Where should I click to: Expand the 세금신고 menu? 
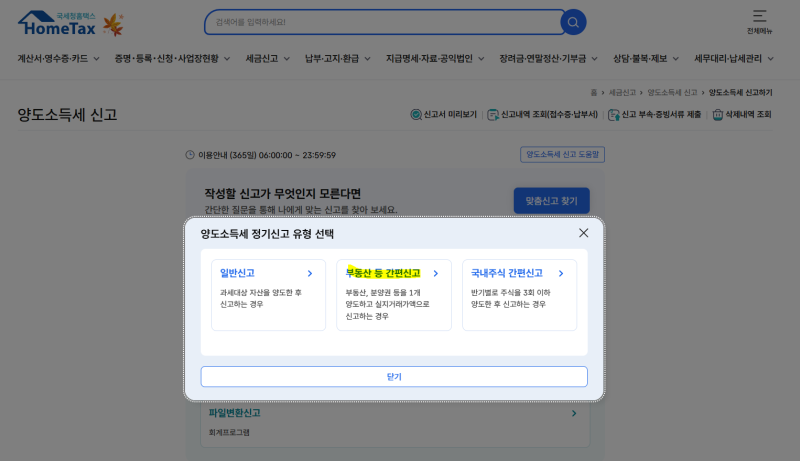click(x=267, y=59)
